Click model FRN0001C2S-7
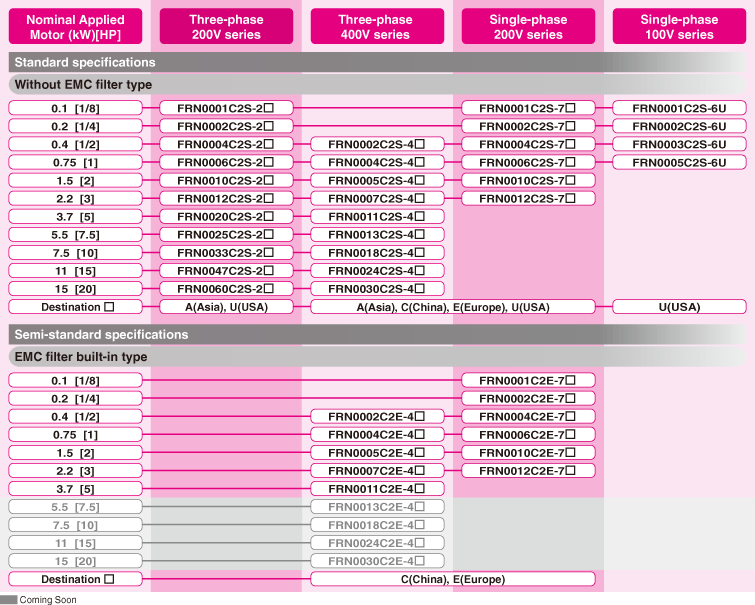755x605 pixels. point(528,108)
